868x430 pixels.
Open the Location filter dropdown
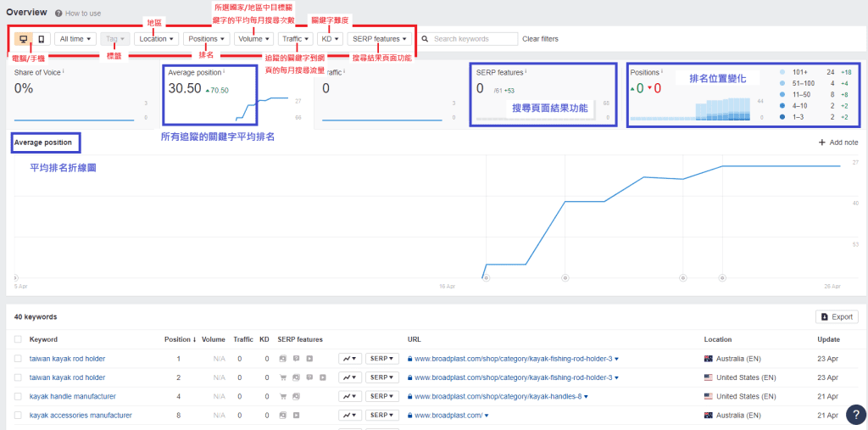pyautogui.click(x=156, y=39)
